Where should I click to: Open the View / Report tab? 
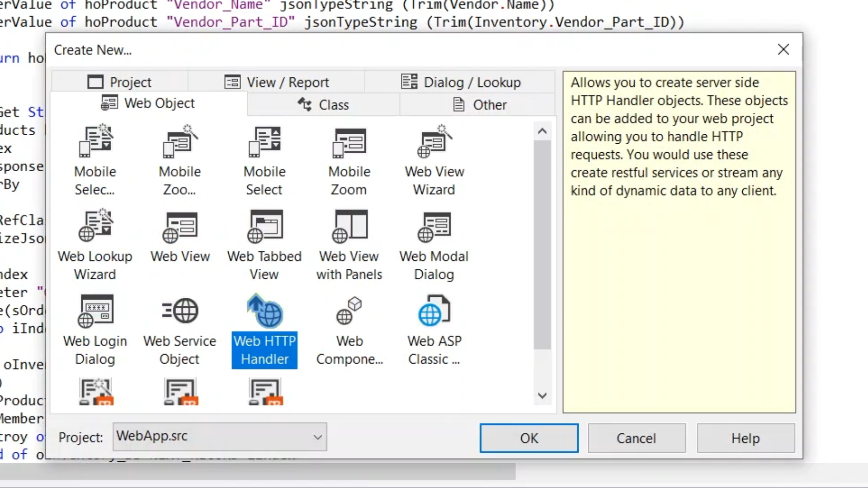click(277, 82)
